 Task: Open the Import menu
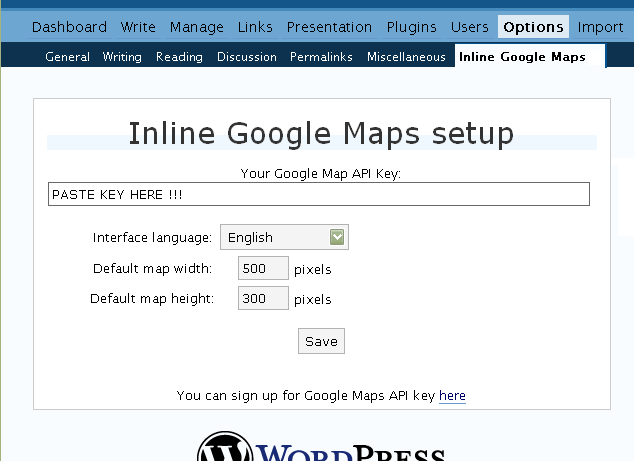[600, 27]
